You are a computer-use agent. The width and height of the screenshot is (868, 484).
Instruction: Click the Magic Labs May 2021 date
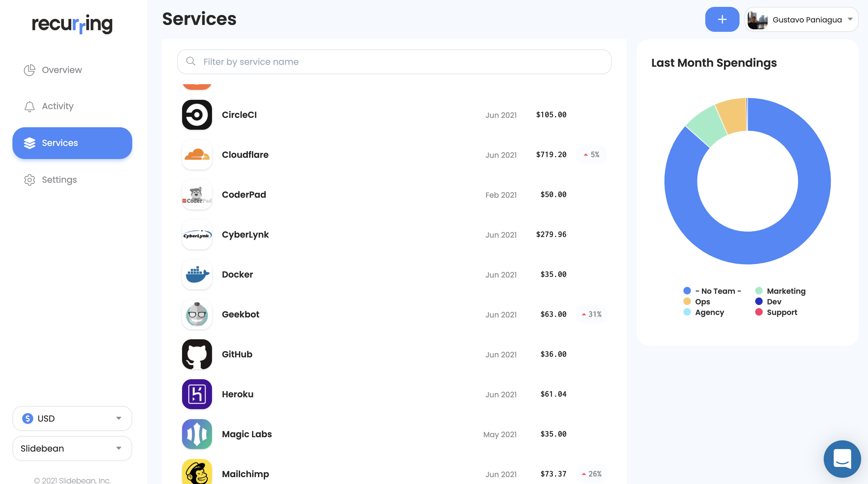500,435
